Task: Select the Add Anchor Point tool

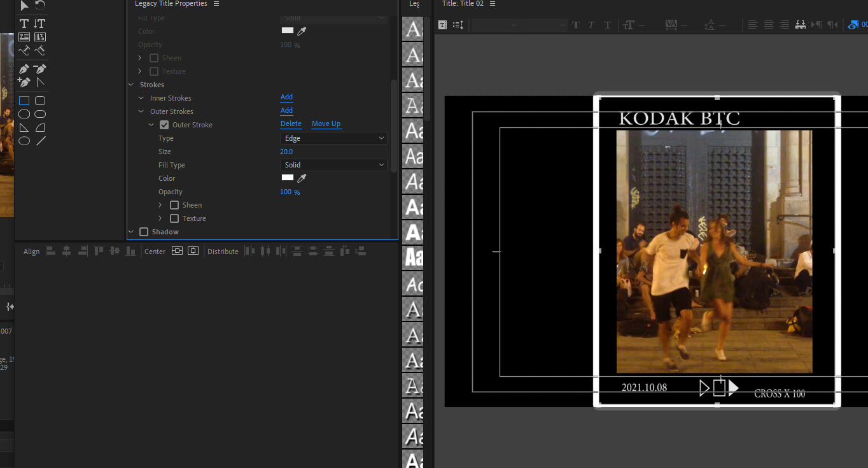Action: [24, 82]
